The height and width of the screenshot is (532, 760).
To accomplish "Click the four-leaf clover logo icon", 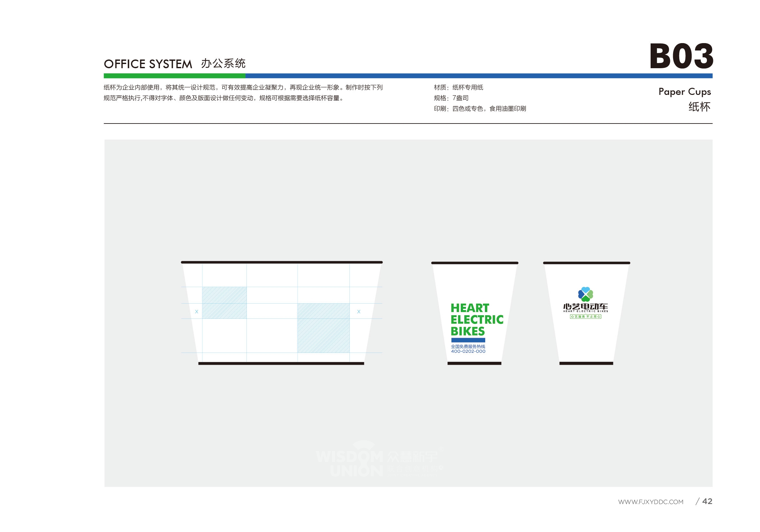I will (x=585, y=294).
